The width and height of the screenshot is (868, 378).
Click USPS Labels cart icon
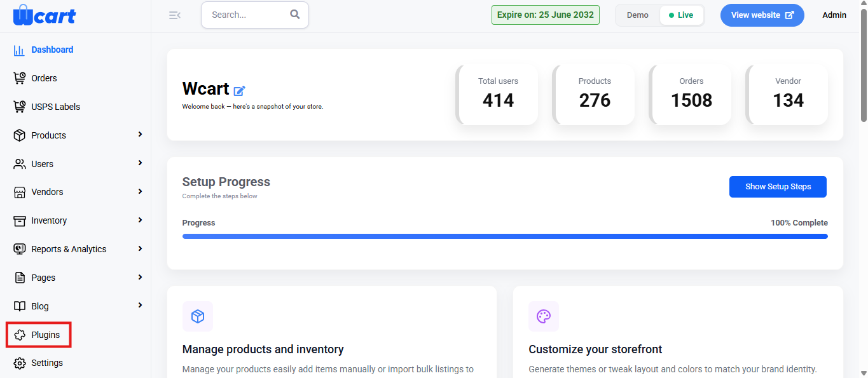pyautogui.click(x=20, y=107)
